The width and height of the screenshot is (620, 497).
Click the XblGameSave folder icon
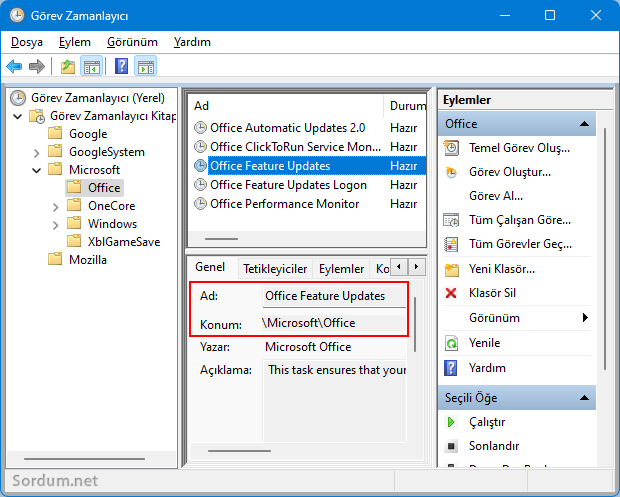point(74,241)
